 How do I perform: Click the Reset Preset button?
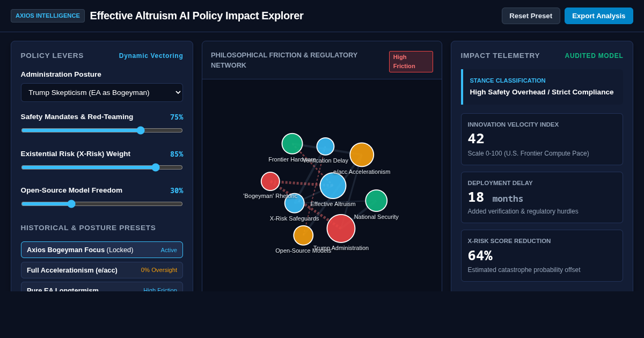pyautogui.click(x=531, y=16)
